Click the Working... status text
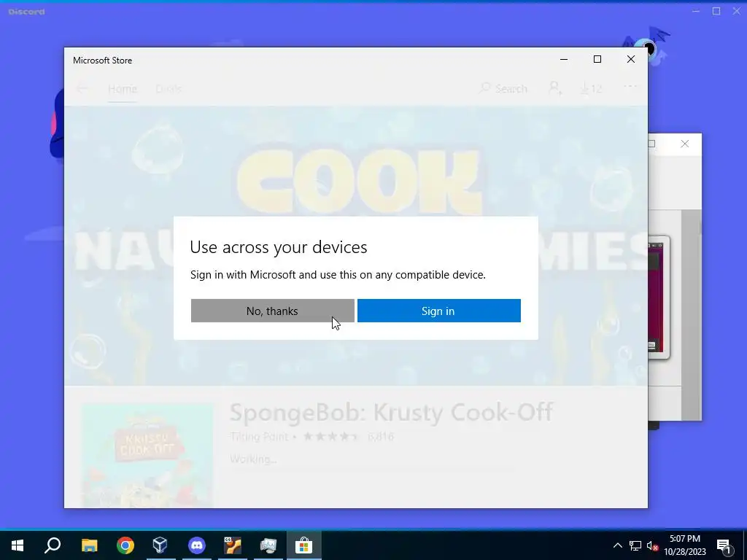Screen dimensions: 747x560 [253, 459]
